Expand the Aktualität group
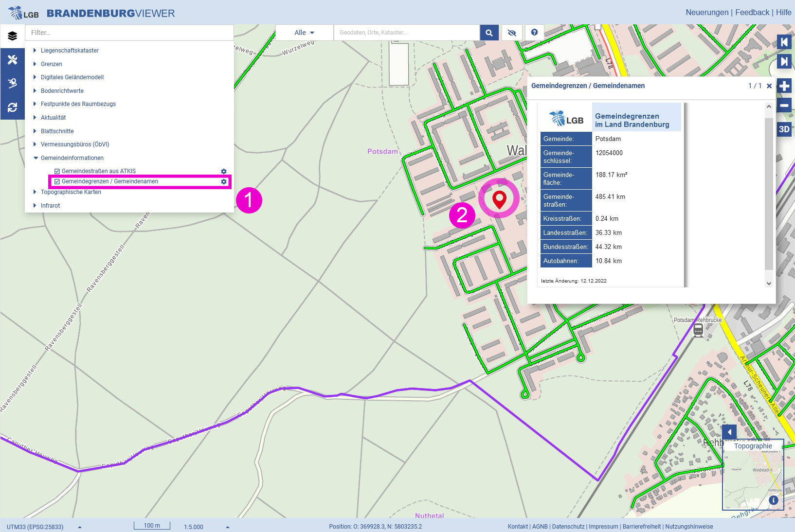The height and width of the screenshot is (532, 795). pyautogui.click(x=35, y=118)
